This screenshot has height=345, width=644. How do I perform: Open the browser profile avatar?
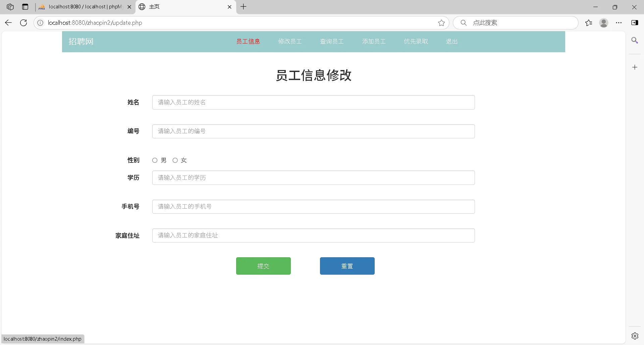click(603, 23)
